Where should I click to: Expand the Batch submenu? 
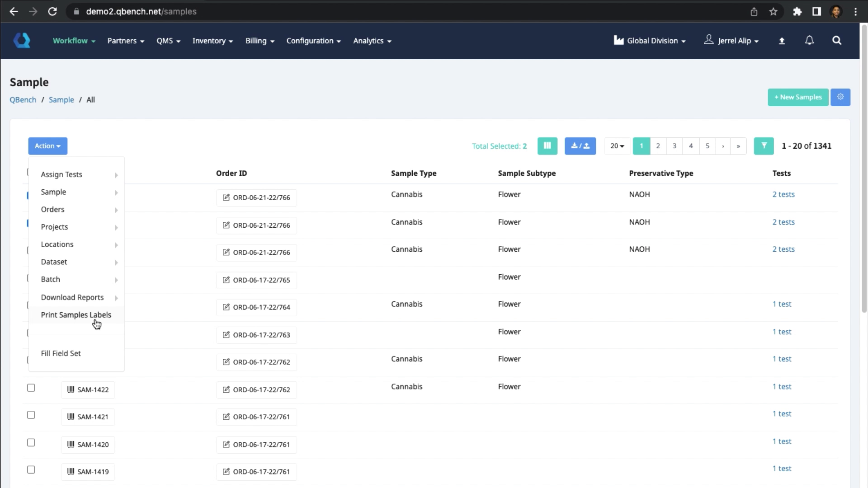coord(76,280)
